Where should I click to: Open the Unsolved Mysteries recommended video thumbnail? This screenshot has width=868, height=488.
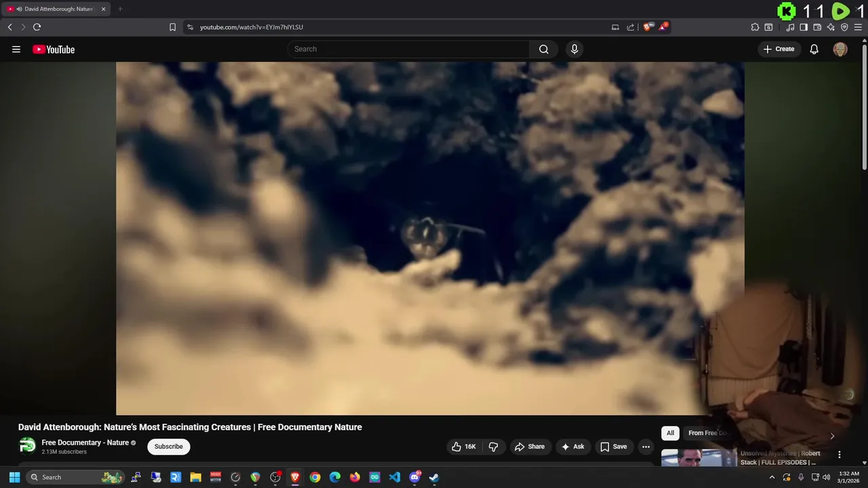coord(698,458)
